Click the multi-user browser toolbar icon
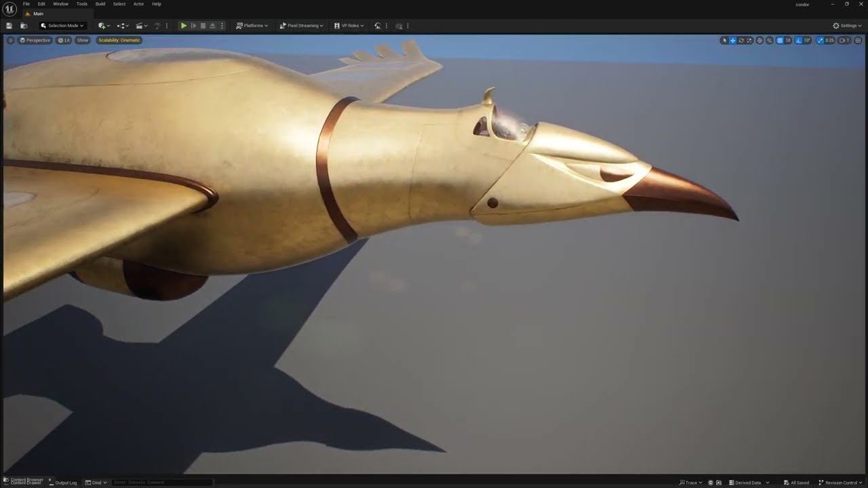868x488 pixels. coord(399,26)
